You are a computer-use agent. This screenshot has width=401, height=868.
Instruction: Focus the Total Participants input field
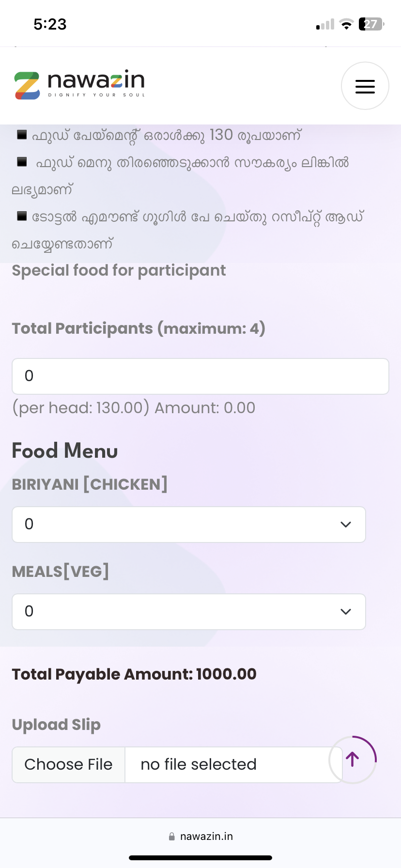200,376
